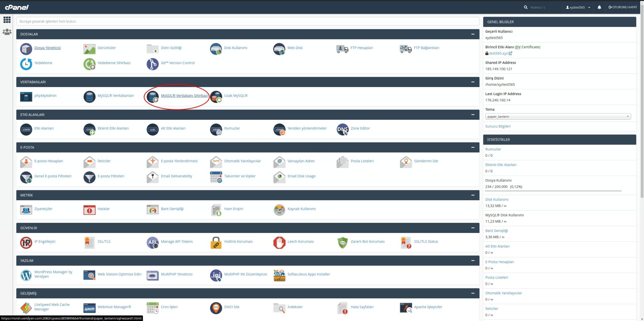This screenshot has height=321, width=644.
Task: Collapse the DOSYALAR section
Action: tap(473, 34)
